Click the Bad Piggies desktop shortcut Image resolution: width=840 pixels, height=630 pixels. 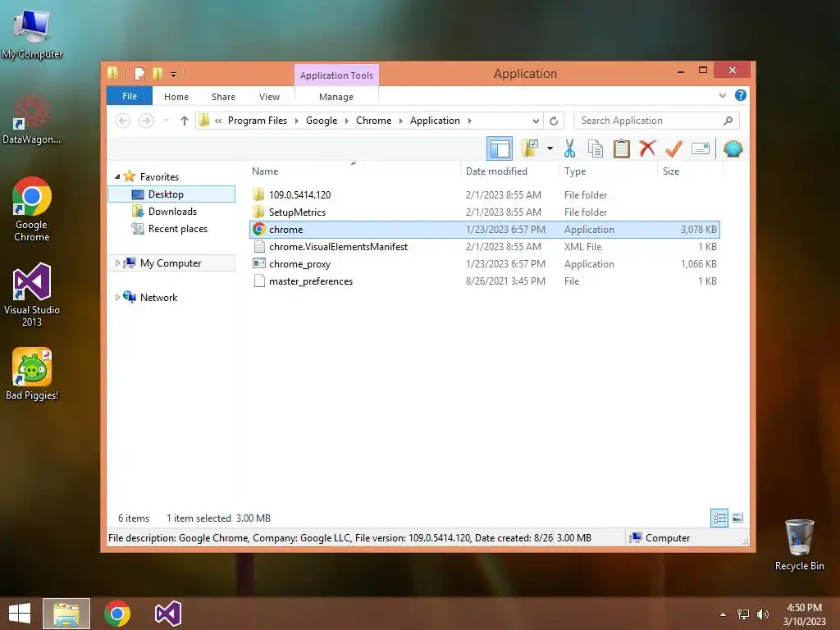[32, 374]
